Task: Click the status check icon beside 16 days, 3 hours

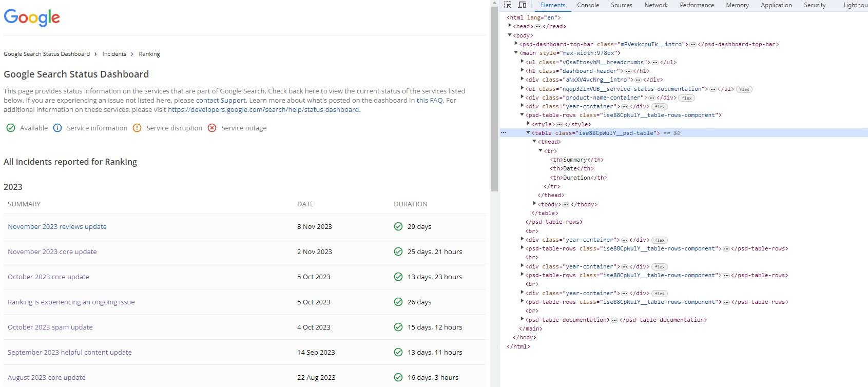Action: (x=398, y=377)
